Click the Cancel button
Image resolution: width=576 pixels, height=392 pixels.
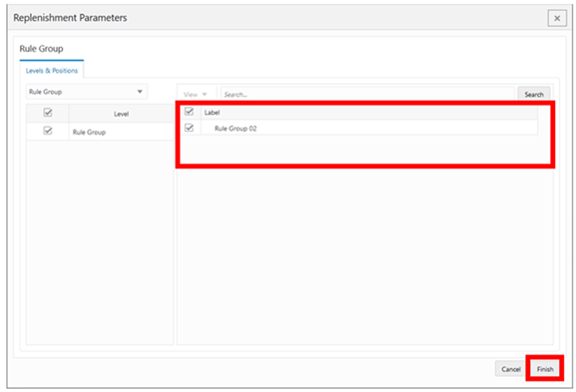[511, 369]
